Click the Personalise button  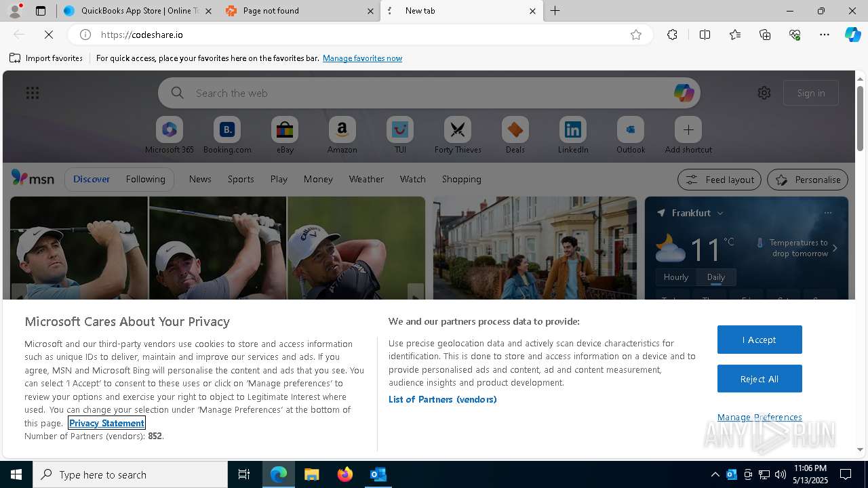pyautogui.click(x=808, y=180)
